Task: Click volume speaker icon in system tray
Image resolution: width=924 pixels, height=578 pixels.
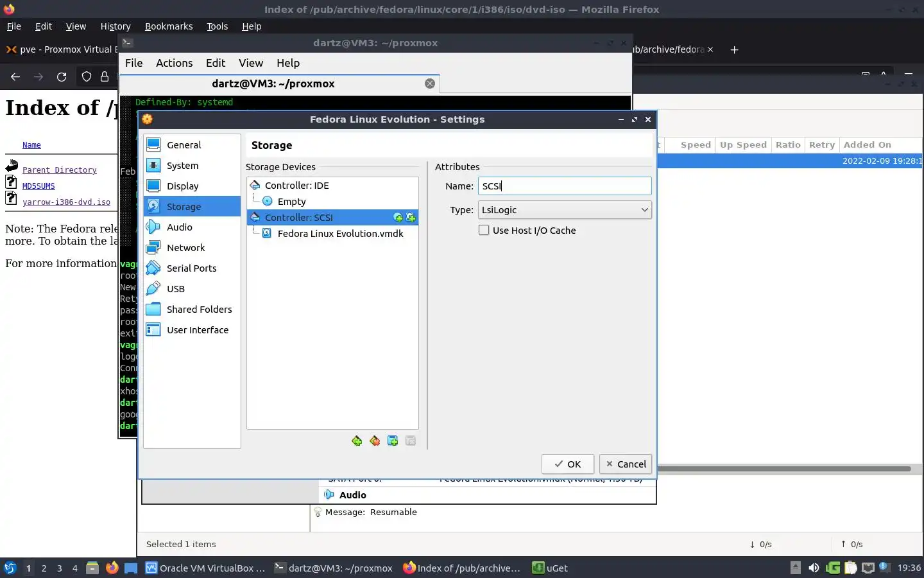Action: 814,568
